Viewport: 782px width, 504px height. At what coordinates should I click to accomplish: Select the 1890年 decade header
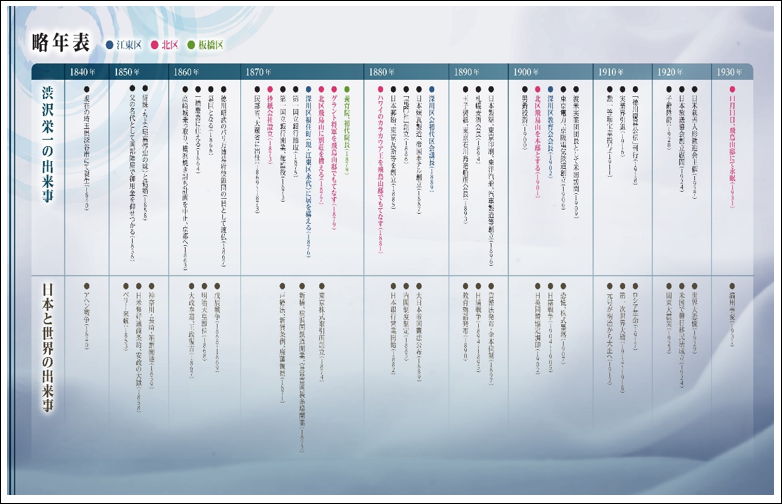466,72
